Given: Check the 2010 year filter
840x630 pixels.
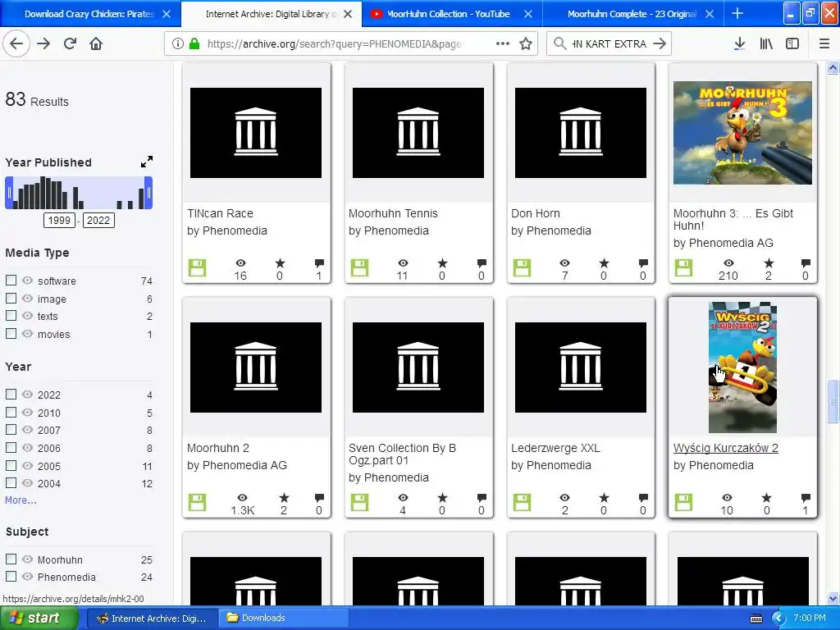Looking at the screenshot, I should pos(11,412).
